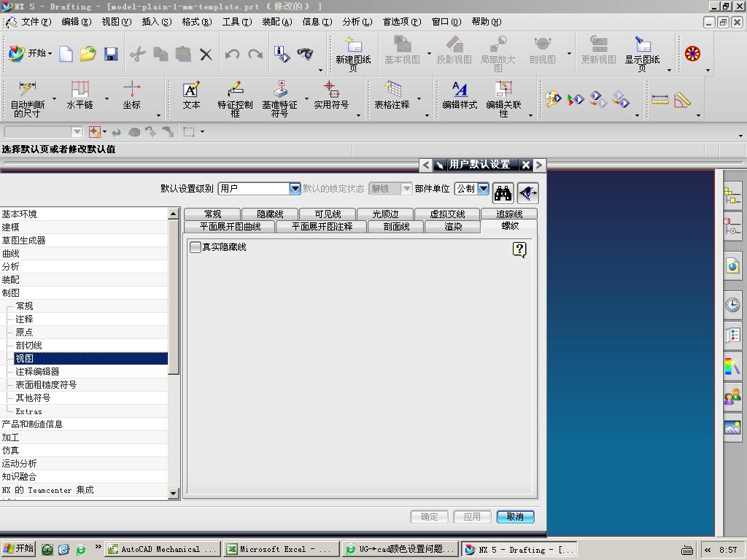Click the Cut scissors icon
747x560 pixels.
(x=138, y=54)
